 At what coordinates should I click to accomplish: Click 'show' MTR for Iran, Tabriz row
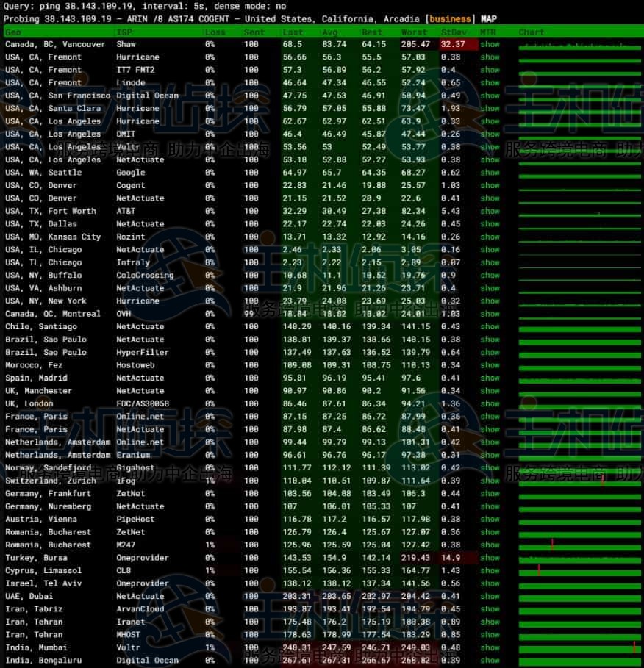point(490,609)
